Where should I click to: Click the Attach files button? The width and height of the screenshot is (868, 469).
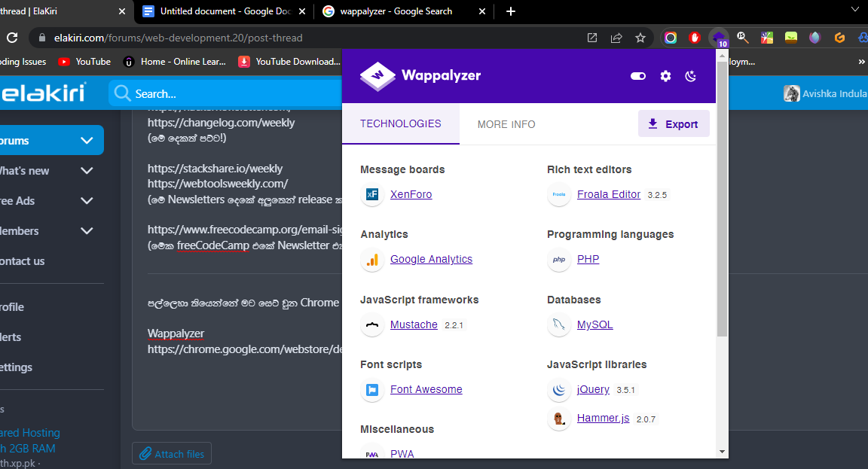pos(172,454)
